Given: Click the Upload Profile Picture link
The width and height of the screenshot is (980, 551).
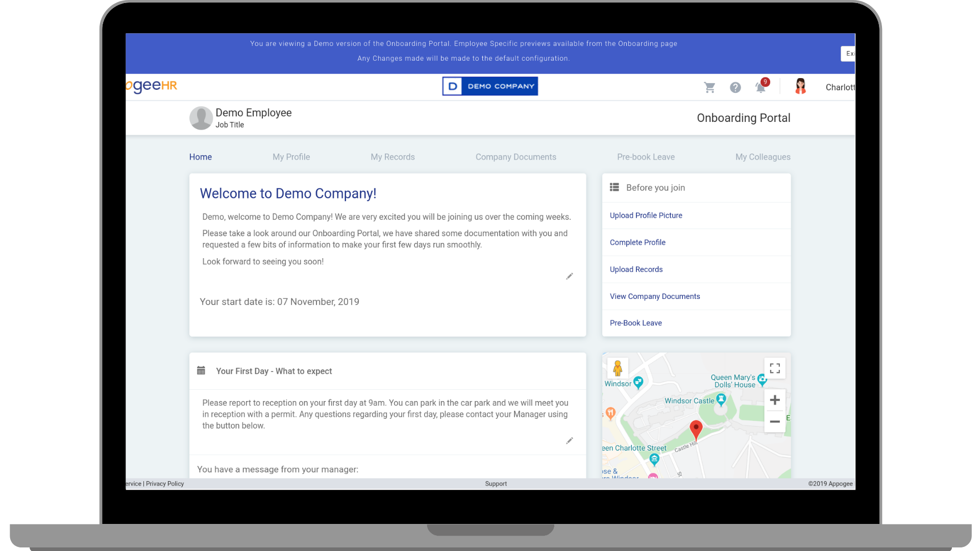Looking at the screenshot, I should [646, 215].
